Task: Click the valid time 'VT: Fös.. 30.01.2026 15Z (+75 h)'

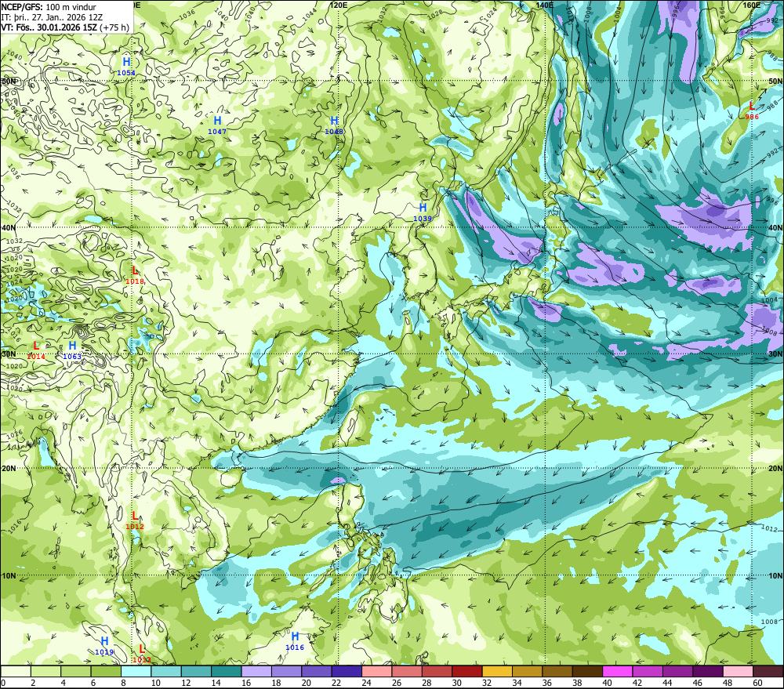Action: tap(65, 27)
